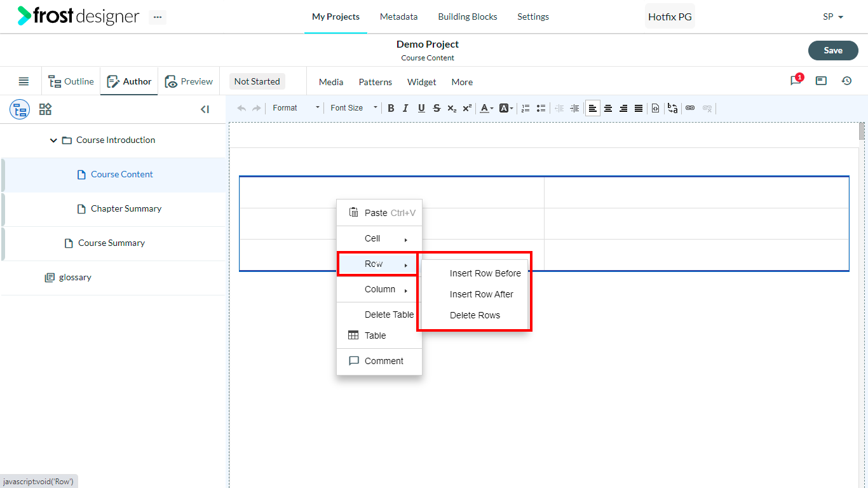The image size is (868, 488).
Task: Toggle center text alignment
Action: click(608, 108)
